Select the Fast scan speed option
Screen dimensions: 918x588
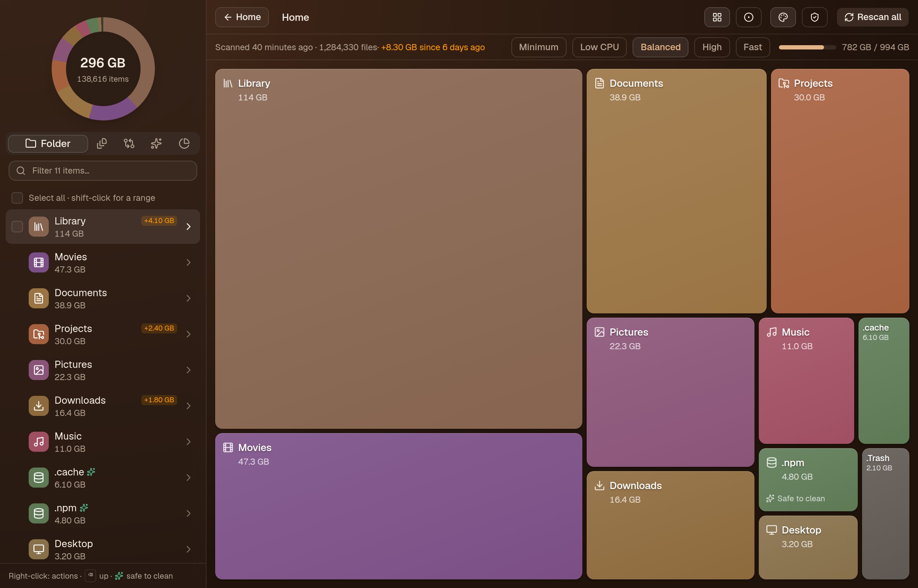(752, 47)
